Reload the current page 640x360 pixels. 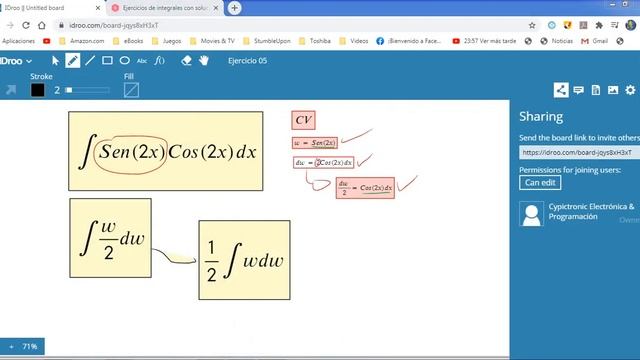[x=26, y=25]
